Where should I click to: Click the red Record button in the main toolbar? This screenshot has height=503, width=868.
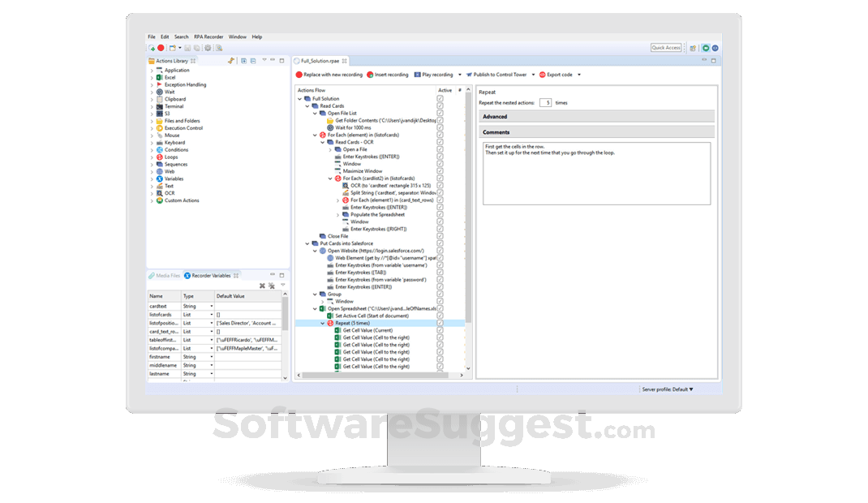pyautogui.click(x=161, y=48)
